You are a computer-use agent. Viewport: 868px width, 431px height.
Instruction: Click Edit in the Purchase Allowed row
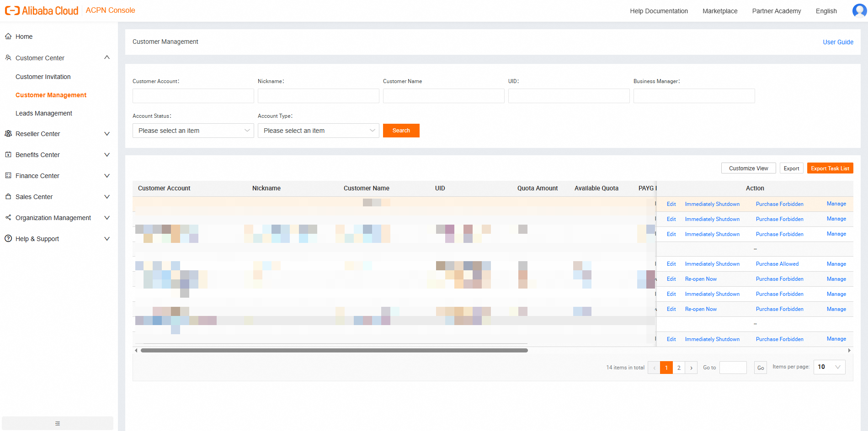(x=671, y=264)
